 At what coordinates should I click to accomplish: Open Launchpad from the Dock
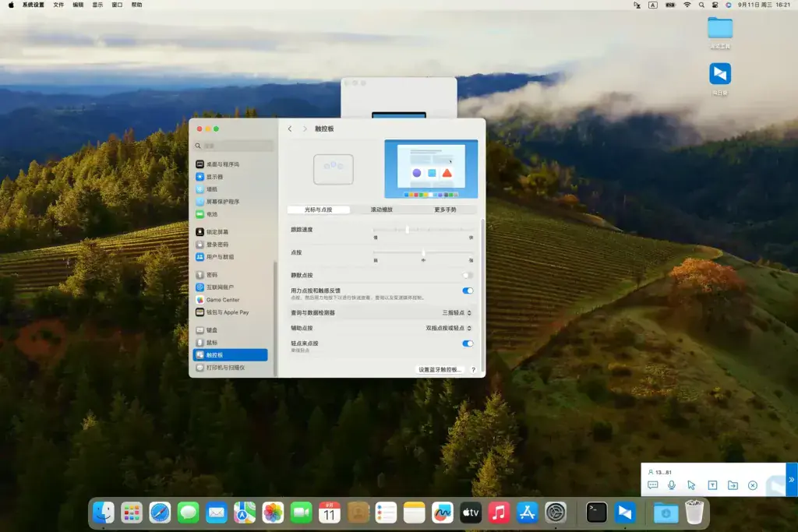click(132, 513)
